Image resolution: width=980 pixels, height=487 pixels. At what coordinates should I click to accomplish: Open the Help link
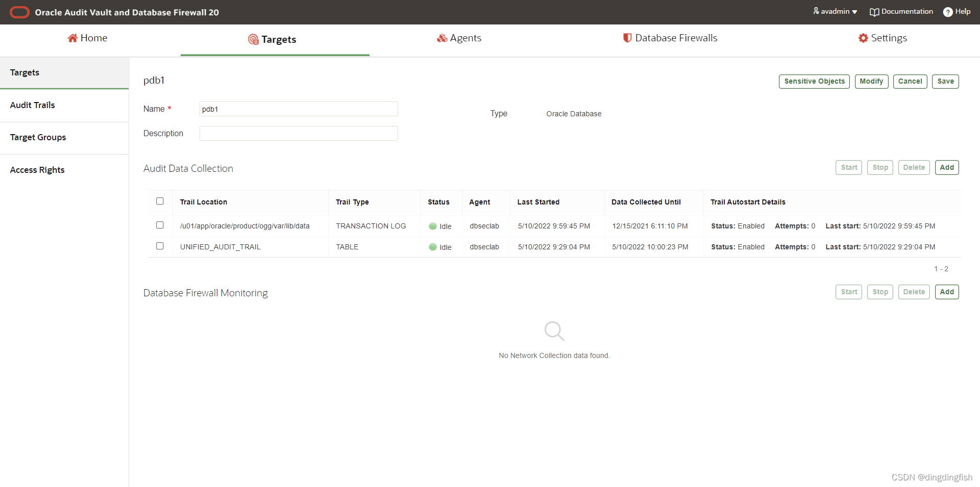coord(957,12)
